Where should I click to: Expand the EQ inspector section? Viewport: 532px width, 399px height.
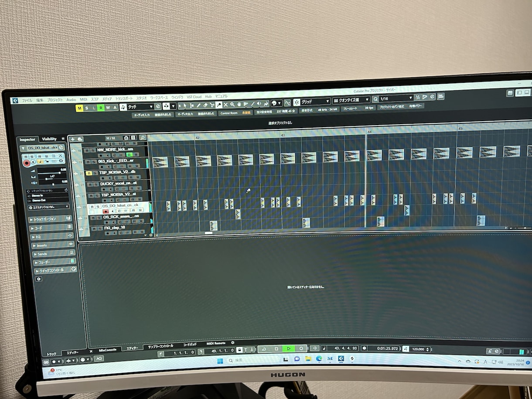pyautogui.click(x=51, y=237)
